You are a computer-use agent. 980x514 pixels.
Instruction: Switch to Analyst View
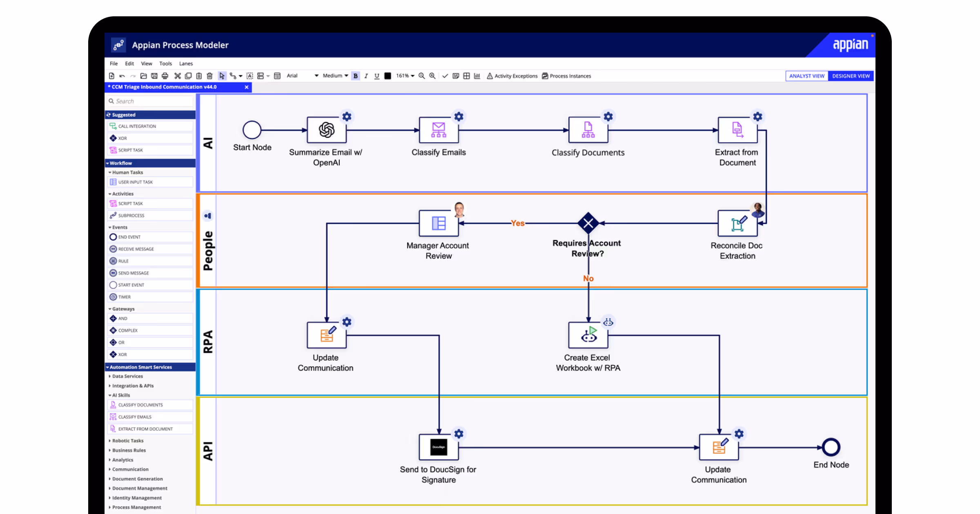pos(806,76)
